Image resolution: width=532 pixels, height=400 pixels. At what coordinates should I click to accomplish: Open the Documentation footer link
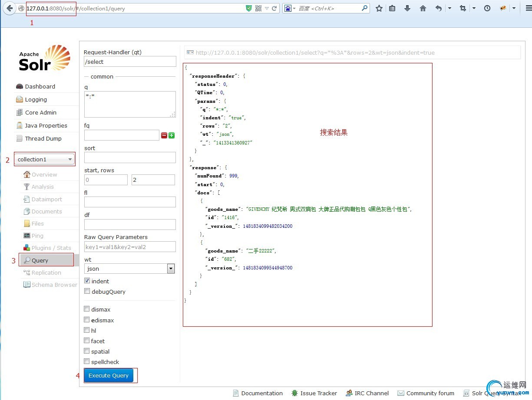click(262, 393)
